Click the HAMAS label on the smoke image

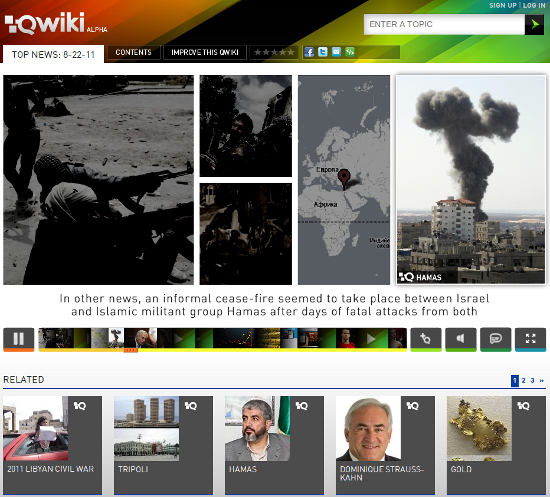pos(429,277)
